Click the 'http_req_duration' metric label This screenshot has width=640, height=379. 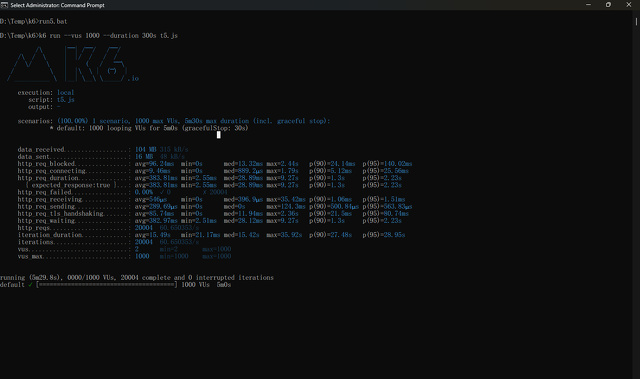pos(48,178)
